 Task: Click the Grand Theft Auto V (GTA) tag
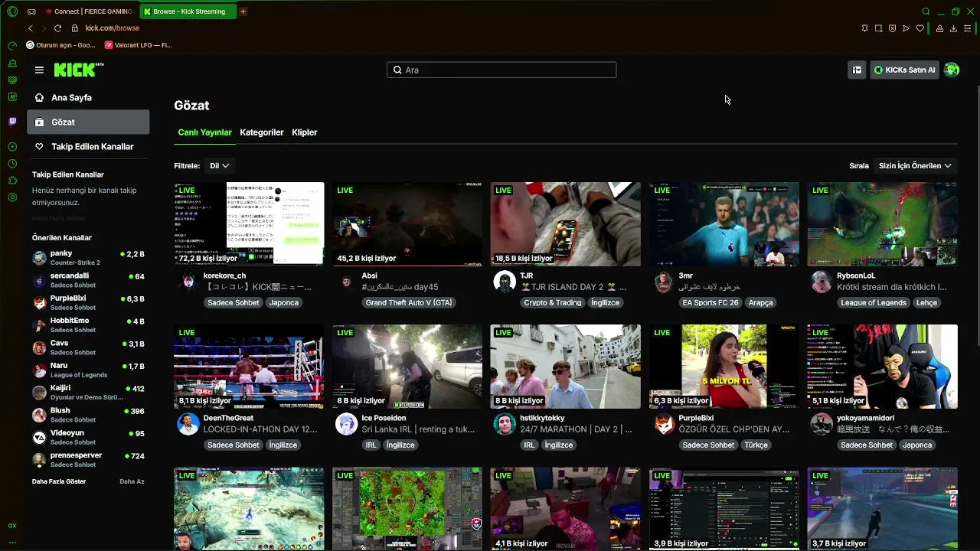click(409, 302)
